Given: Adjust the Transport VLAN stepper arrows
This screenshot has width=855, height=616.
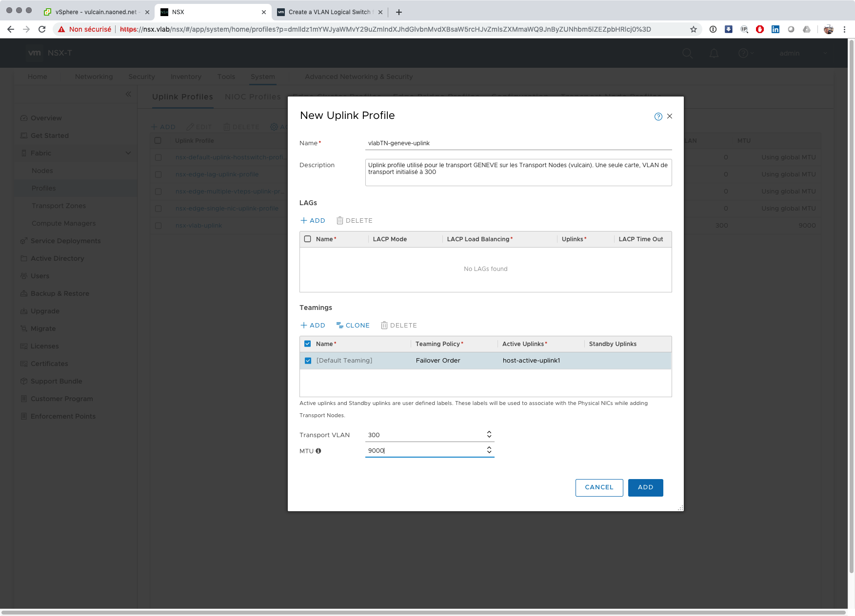Looking at the screenshot, I should [x=489, y=435].
